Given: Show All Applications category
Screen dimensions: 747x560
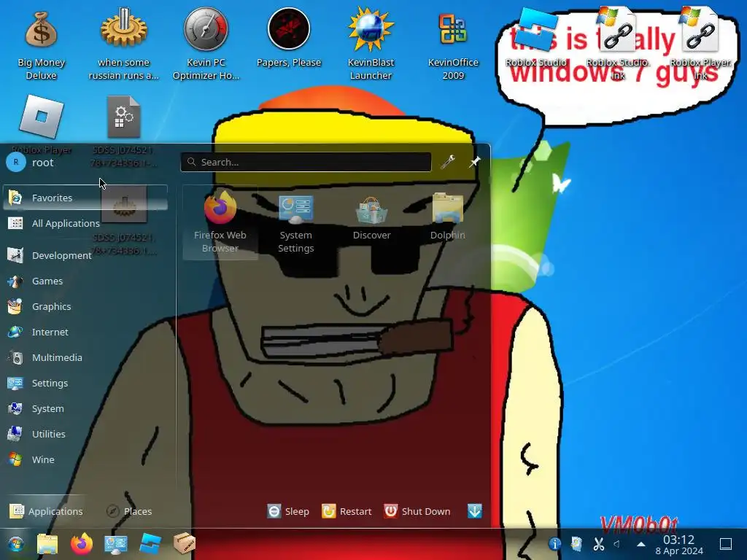Looking at the screenshot, I should 85,223.
